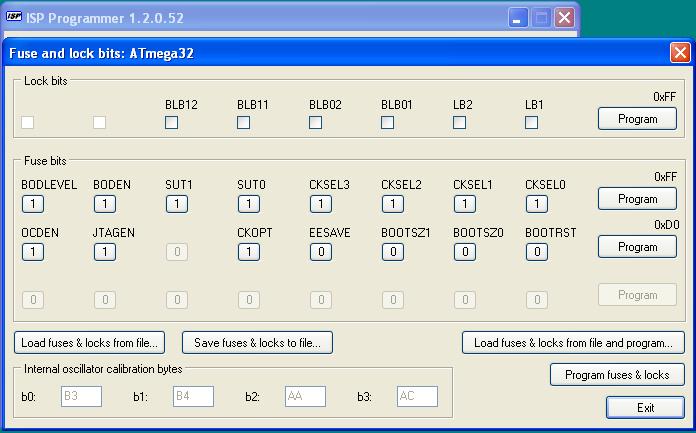Exit the fuse and lock bits dialog

click(x=645, y=407)
